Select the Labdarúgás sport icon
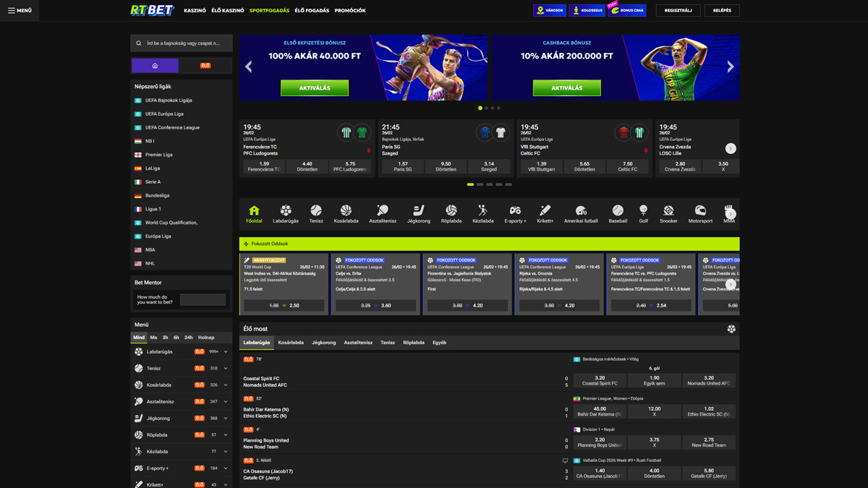 click(x=286, y=214)
